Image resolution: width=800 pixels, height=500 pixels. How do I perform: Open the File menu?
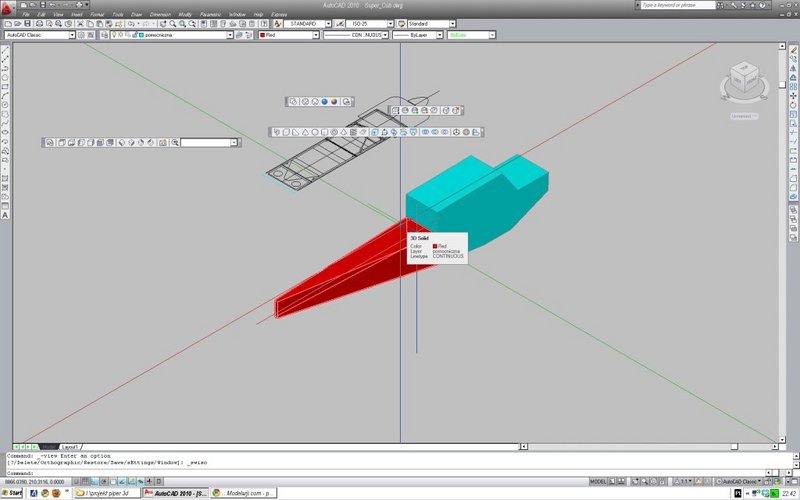coord(26,14)
